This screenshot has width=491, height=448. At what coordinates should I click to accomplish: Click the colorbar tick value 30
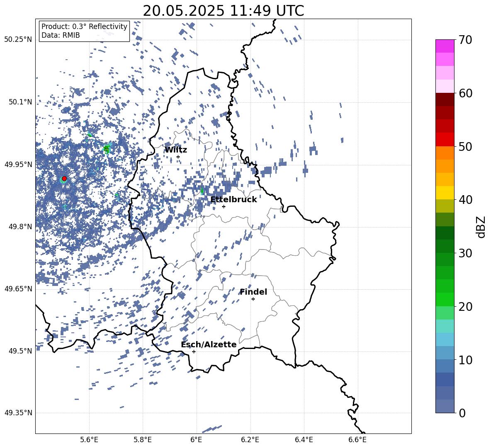(465, 253)
